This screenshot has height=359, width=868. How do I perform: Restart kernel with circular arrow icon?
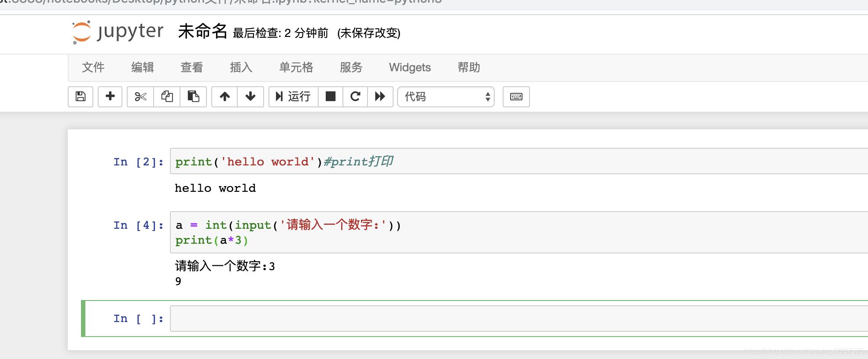pos(355,96)
